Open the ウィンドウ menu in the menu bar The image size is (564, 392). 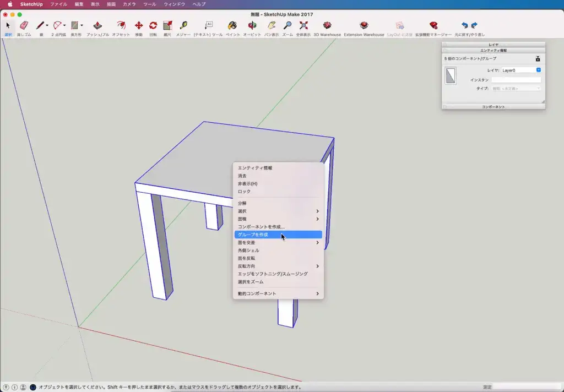(174, 4)
